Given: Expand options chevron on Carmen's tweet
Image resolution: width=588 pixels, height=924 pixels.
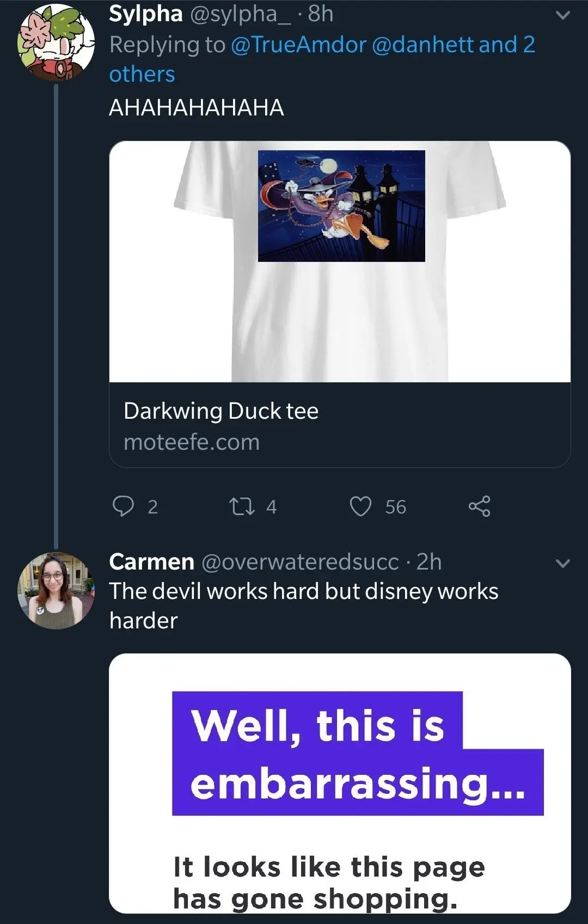Looking at the screenshot, I should pyautogui.click(x=563, y=563).
